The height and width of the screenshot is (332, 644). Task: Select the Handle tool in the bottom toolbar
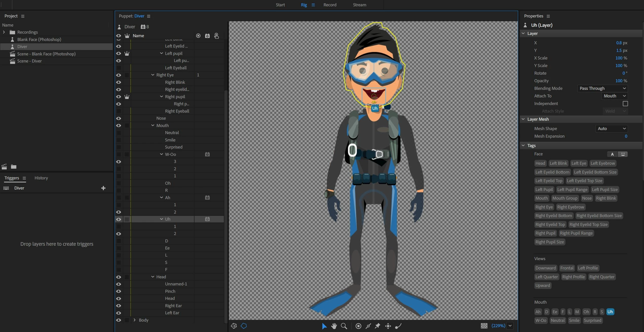coord(358,326)
